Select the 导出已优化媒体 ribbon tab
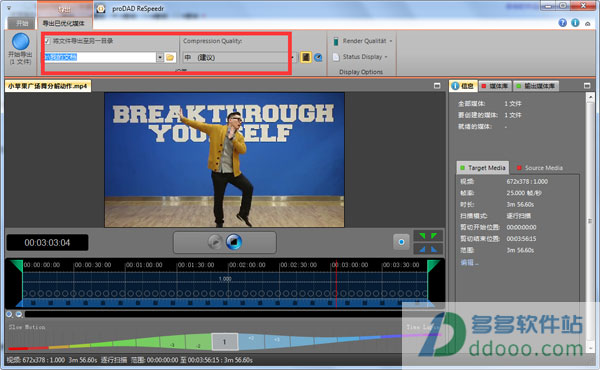This screenshot has width=600, height=370. pyautogui.click(x=64, y=23)
